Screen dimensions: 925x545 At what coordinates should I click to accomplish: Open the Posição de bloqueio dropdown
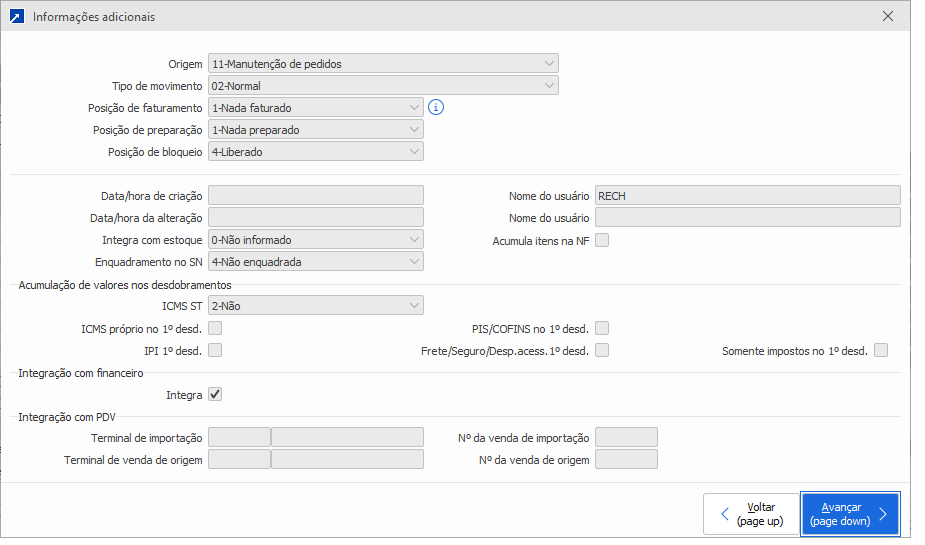[315, 152]
